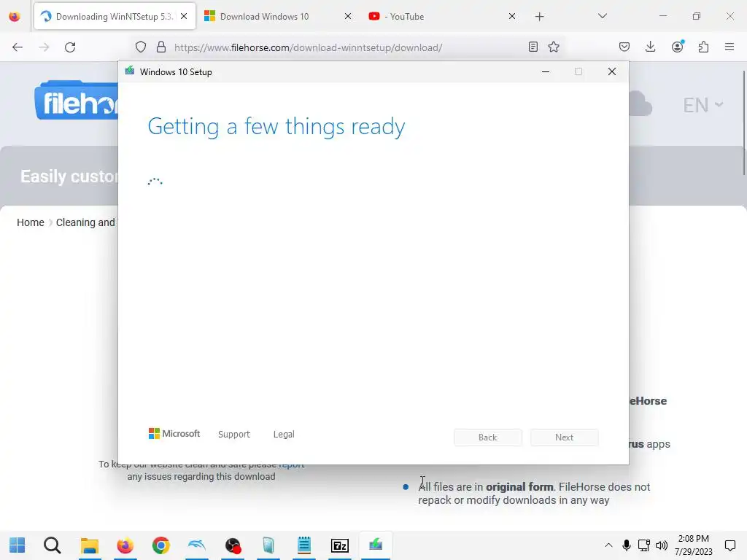747x560 pixels.
Task: Reload the FileHorse page
Action: tap(70, 47)
